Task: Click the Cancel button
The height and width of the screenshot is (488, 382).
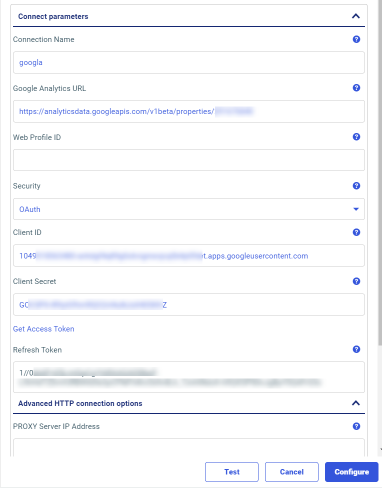Action: coord(292,472)
